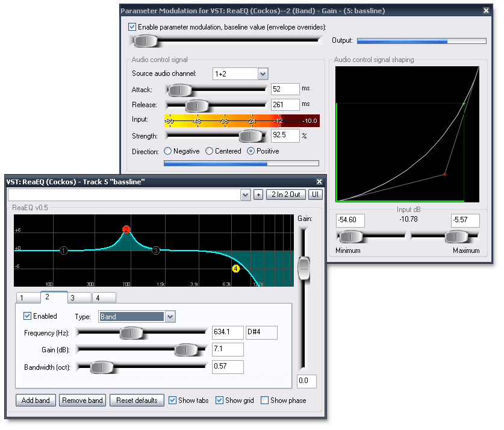Click the master gain field 0.0
Viewport: 504px width, 430px height.
click(x=306, y=381)
